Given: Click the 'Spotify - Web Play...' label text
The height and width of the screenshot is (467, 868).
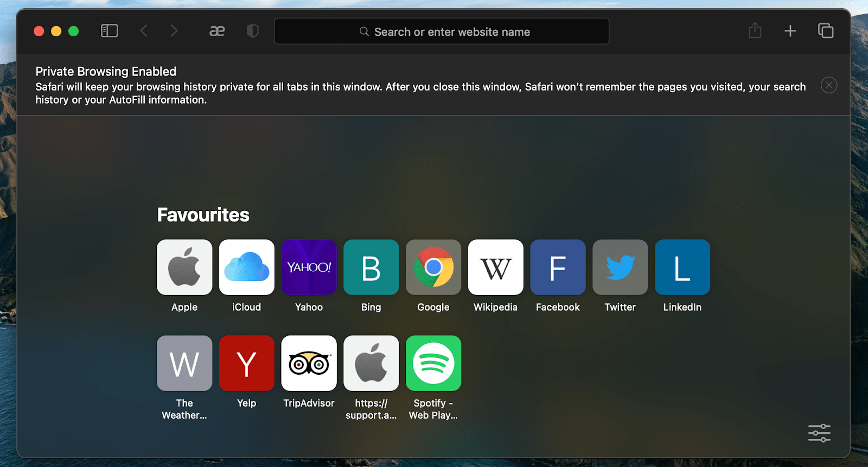Looking at the screenshot, I should tap(433, 409).
